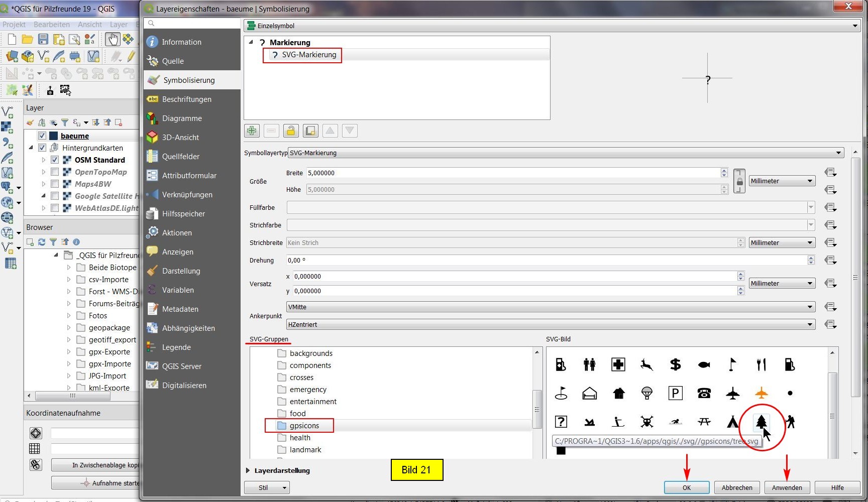Switch to the Beschriftungen tab
The image size is (868, 502).
click(186, 99)
